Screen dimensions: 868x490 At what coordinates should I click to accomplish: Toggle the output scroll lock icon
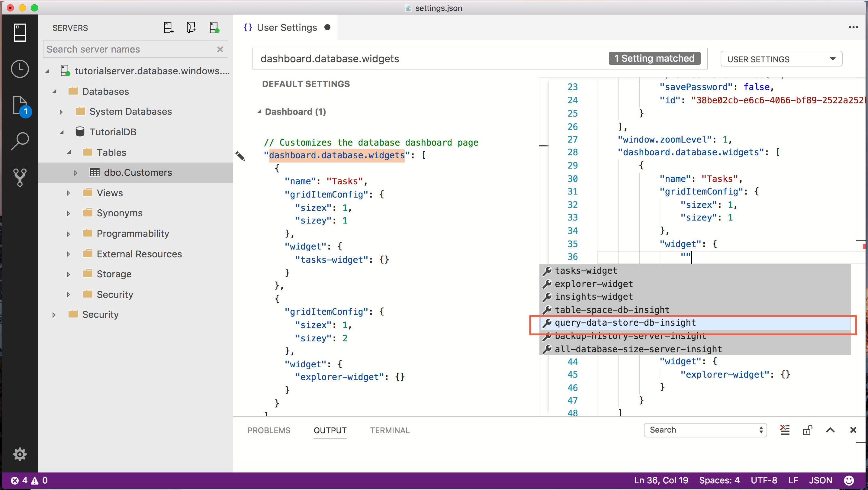(x=807, y=430)
